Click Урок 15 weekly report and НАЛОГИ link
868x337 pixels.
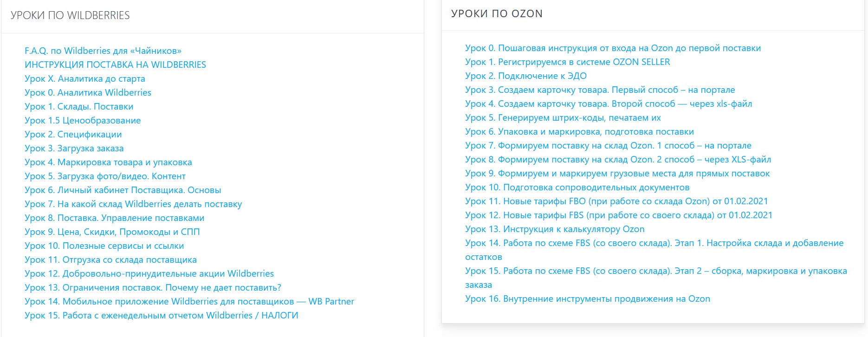161,316
